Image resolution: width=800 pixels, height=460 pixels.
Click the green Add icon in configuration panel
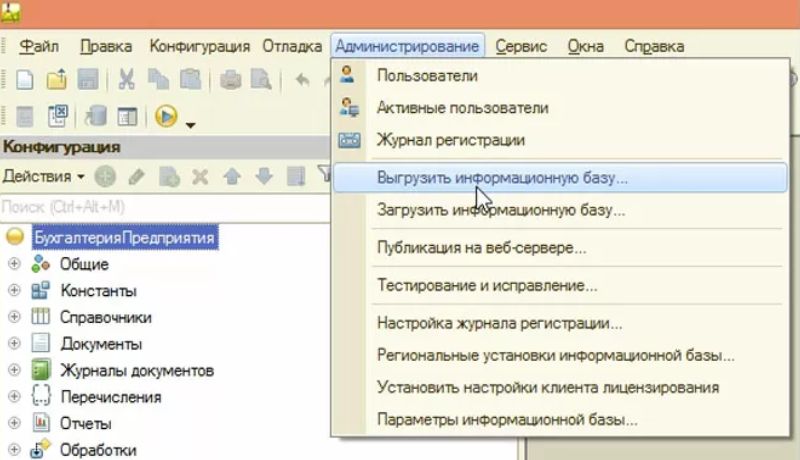[105, 177]
